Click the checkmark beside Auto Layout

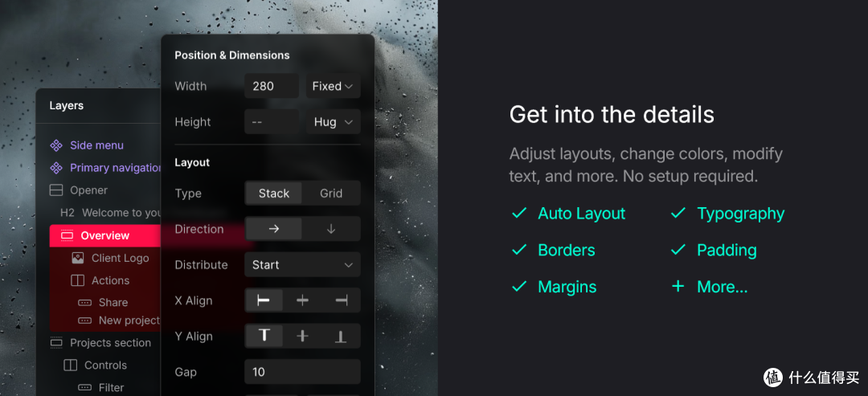pos(518,213)
